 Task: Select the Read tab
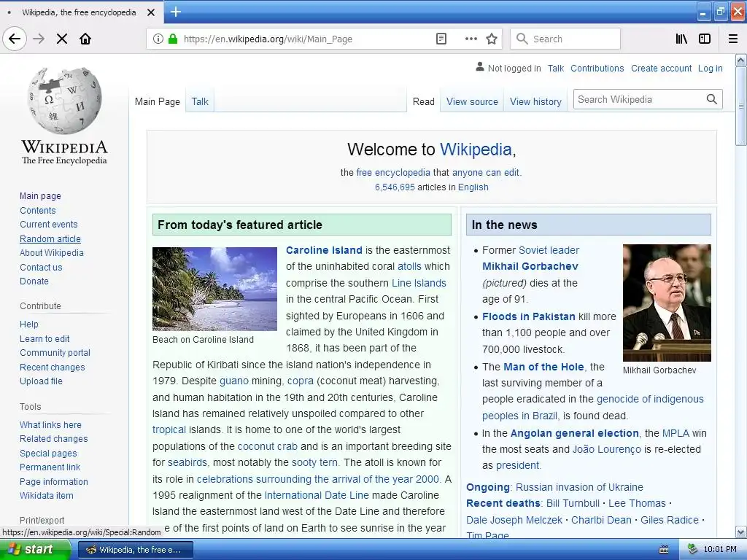point(424,101)
